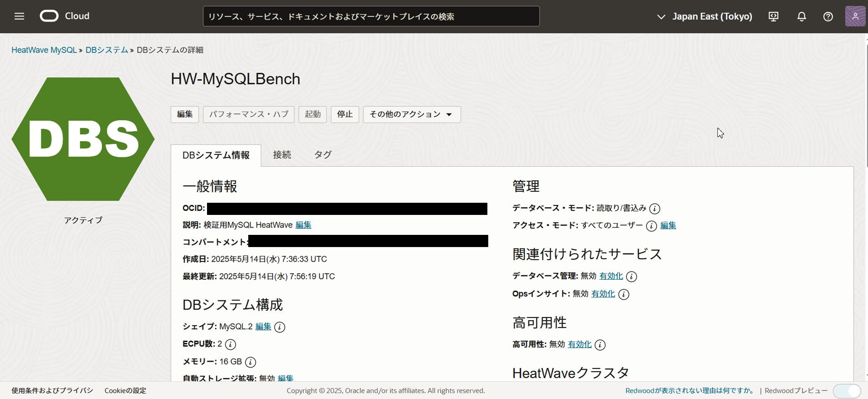Viewport: 868px width, 399px height.
Task: Click the アクティブ status label
Action: coord(83,220)
